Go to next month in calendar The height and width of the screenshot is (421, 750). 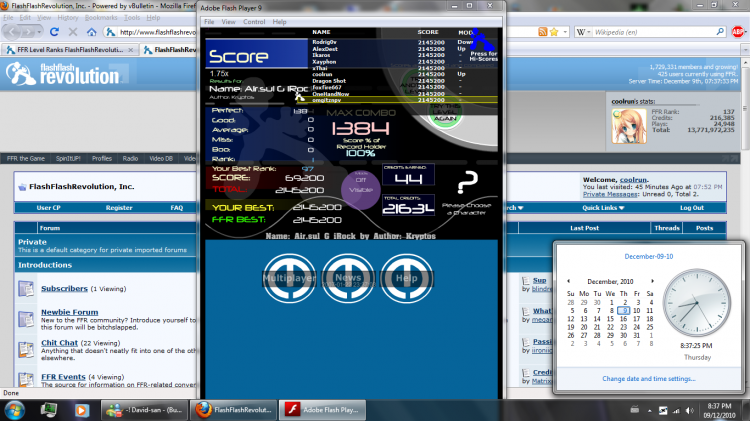pos(652,281)
